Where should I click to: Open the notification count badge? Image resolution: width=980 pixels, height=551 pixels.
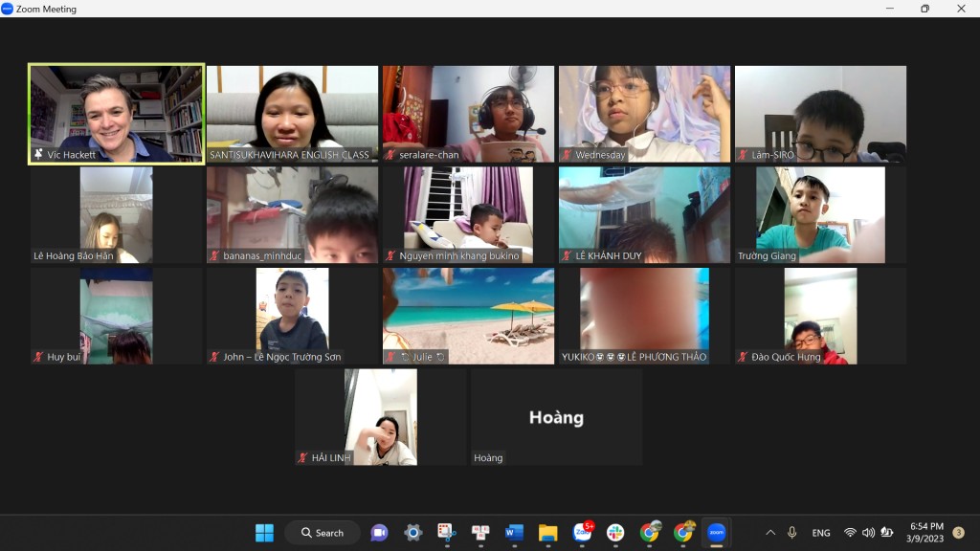point(958,533)
